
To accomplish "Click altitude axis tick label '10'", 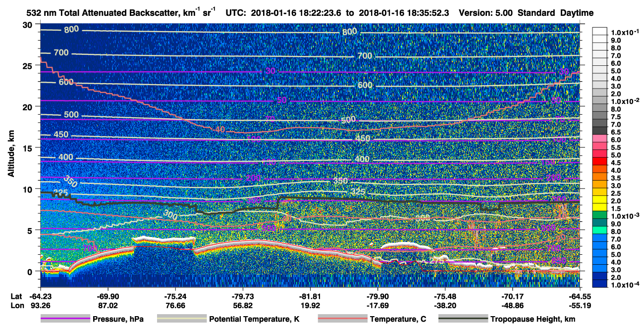I will pyautogui.click(x=28, y=189).
